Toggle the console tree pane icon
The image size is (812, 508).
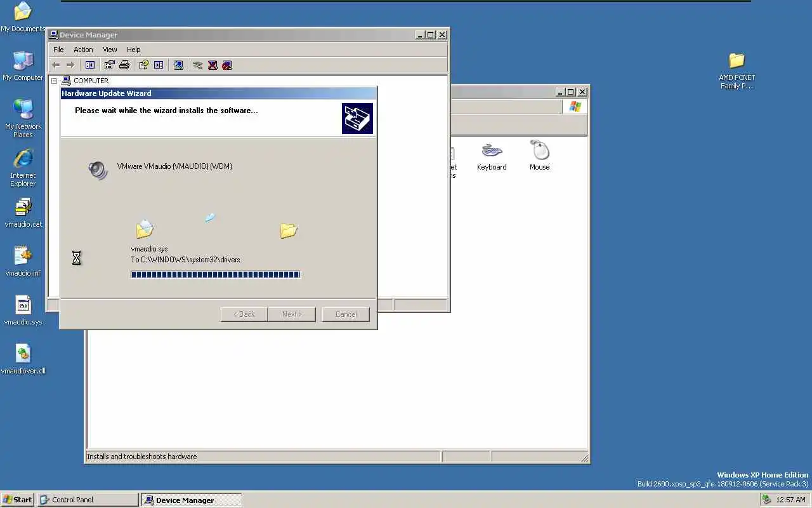coord(90,65)
